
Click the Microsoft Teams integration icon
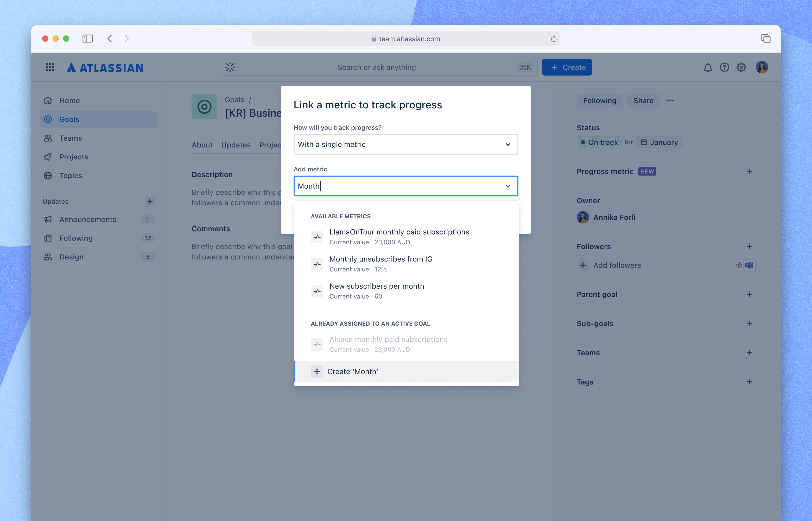(750, 265)
